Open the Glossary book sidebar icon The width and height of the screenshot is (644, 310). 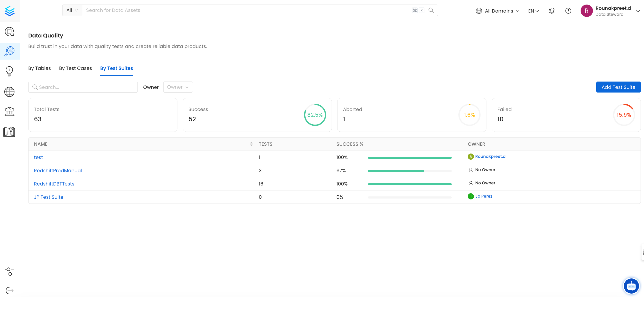(10, 131)
